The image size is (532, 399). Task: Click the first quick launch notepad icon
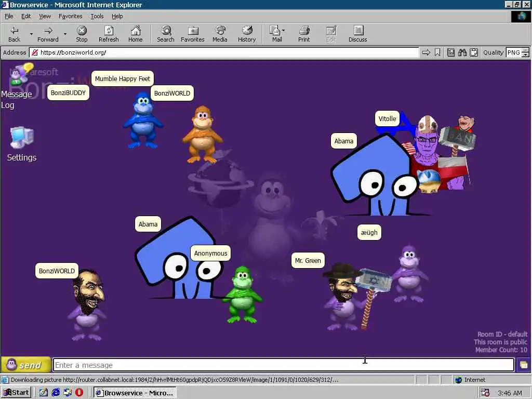tap(44, 393)
